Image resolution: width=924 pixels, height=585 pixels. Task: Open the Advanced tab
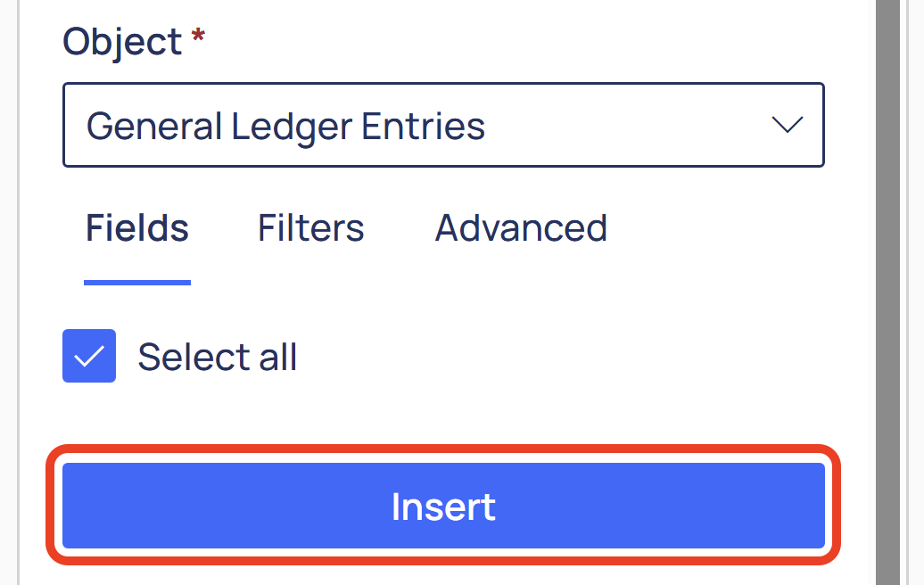(521, 229)
